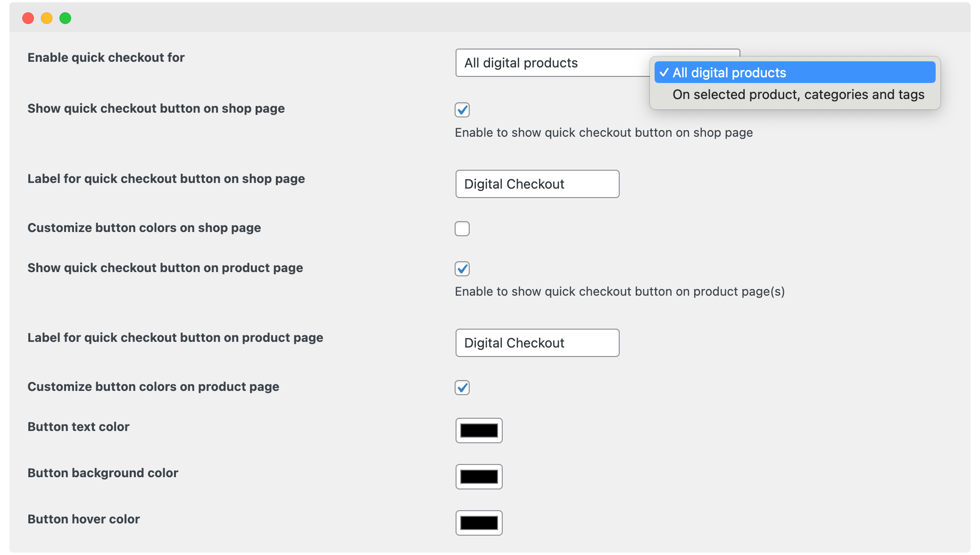
Task: Click the "Button hover color" label
Action: tap(83, 519)
